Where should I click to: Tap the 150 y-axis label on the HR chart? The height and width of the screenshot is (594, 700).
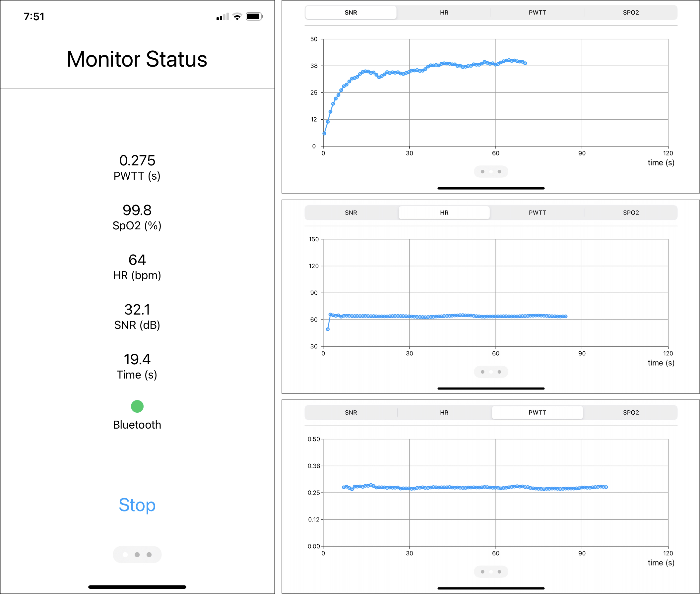coord(314,239)
